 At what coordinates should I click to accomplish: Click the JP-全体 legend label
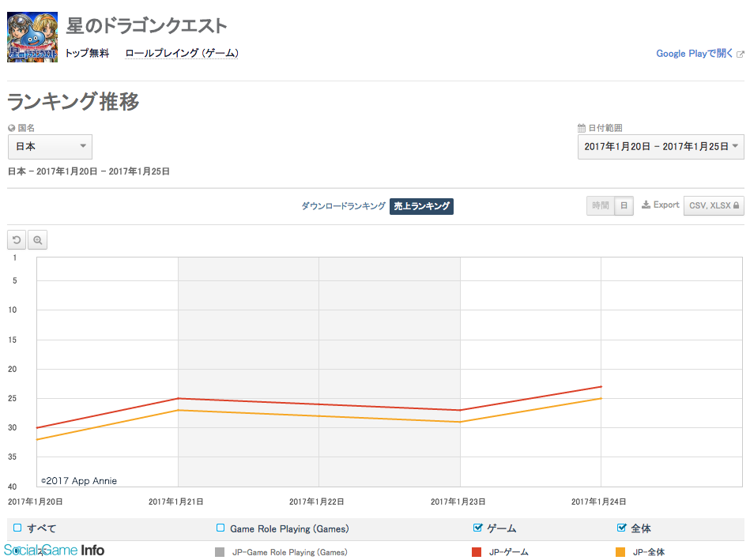649,552
